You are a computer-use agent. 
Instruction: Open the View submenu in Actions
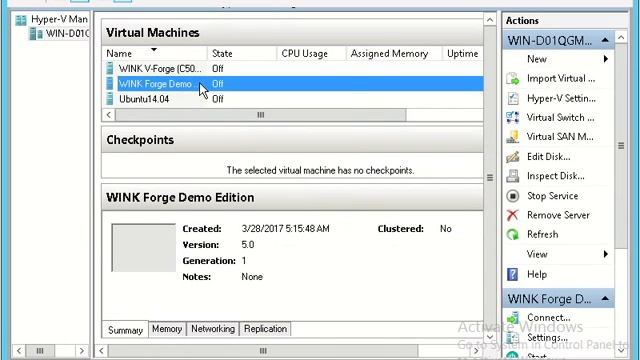click(537, 254)
